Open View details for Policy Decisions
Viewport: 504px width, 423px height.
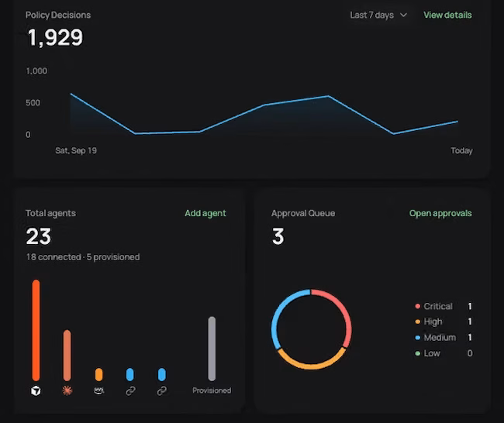click(447, 15)
